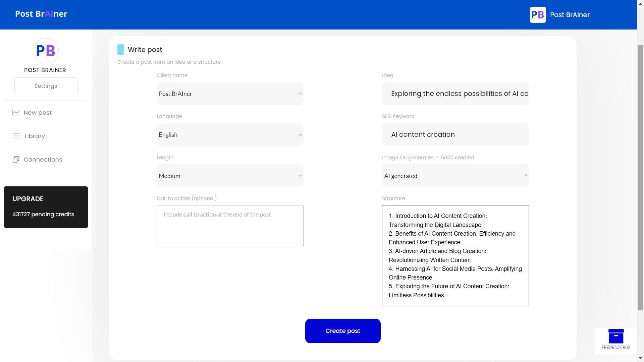Click the PB logo in the top header
Screen dimensions: 644x362
538,15
